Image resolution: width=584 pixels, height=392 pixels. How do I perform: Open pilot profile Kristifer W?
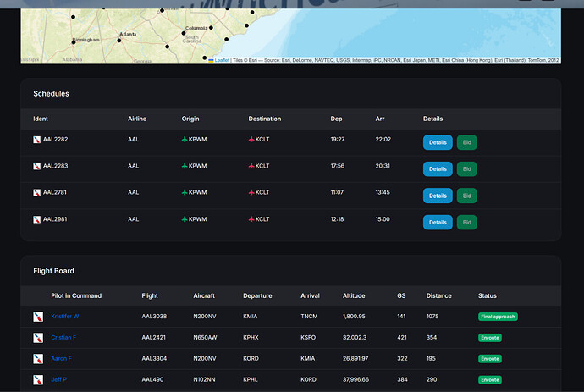pyautogui.click(x=65, y=317)
